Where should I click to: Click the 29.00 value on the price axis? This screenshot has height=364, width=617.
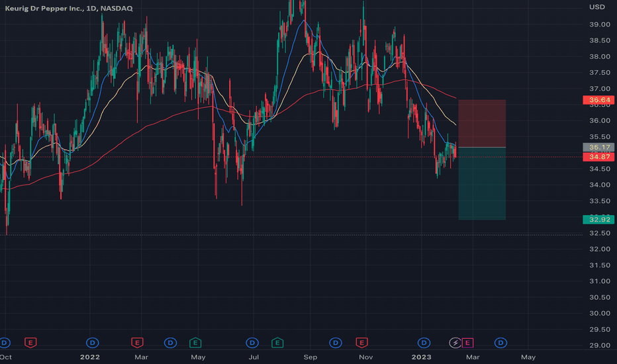(600, 345)
